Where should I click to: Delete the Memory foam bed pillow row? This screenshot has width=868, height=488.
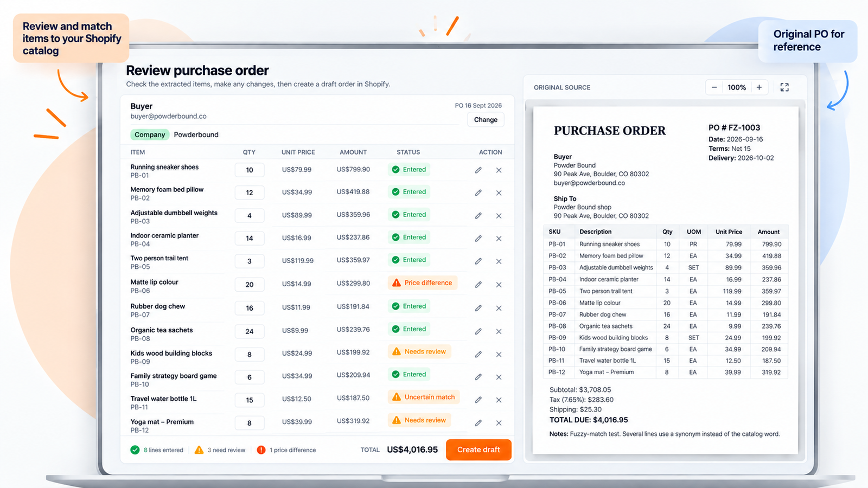499,193
